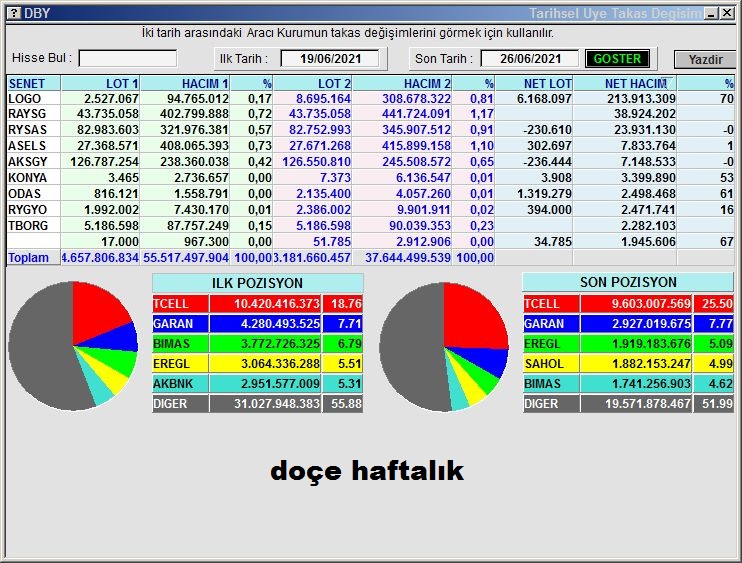This screenshot has height=563, width=742.
Task: Sort by LOT 2 column header
Action: click(x=312, y=83)
